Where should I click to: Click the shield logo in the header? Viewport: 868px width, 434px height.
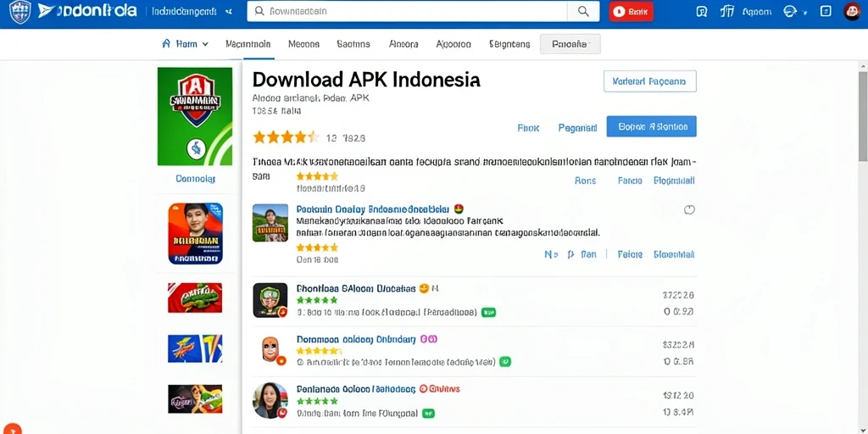coord(20,12)
